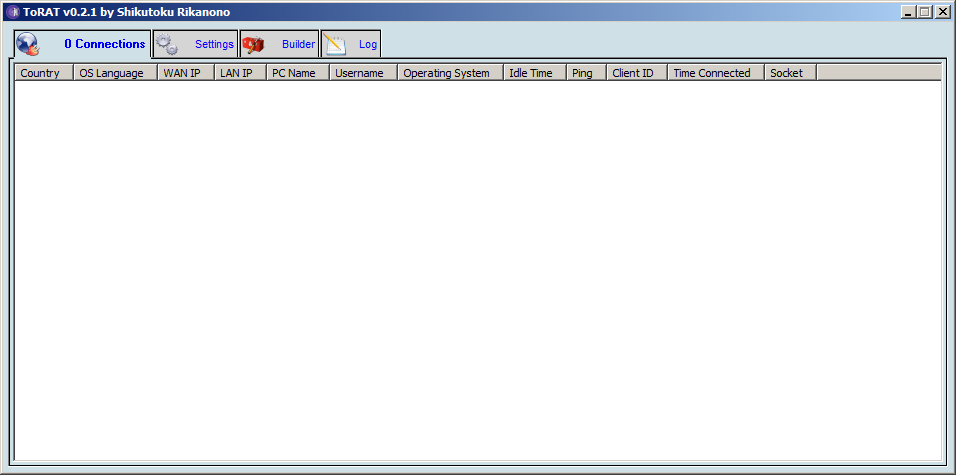Click the globe icon on Connections tab
Image resolution: width=956 pixels, height=475 pixels.
(x=28, y=44)
